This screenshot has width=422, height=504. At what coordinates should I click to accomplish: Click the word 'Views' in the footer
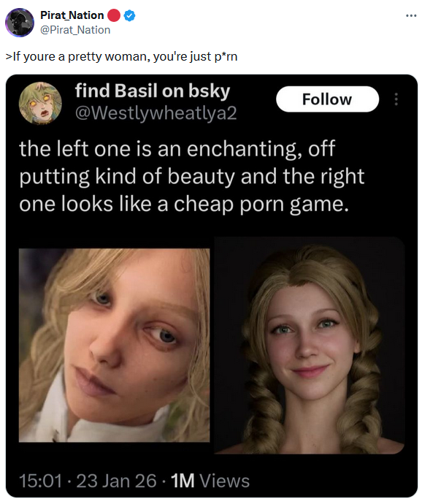[x=224, y=481]
